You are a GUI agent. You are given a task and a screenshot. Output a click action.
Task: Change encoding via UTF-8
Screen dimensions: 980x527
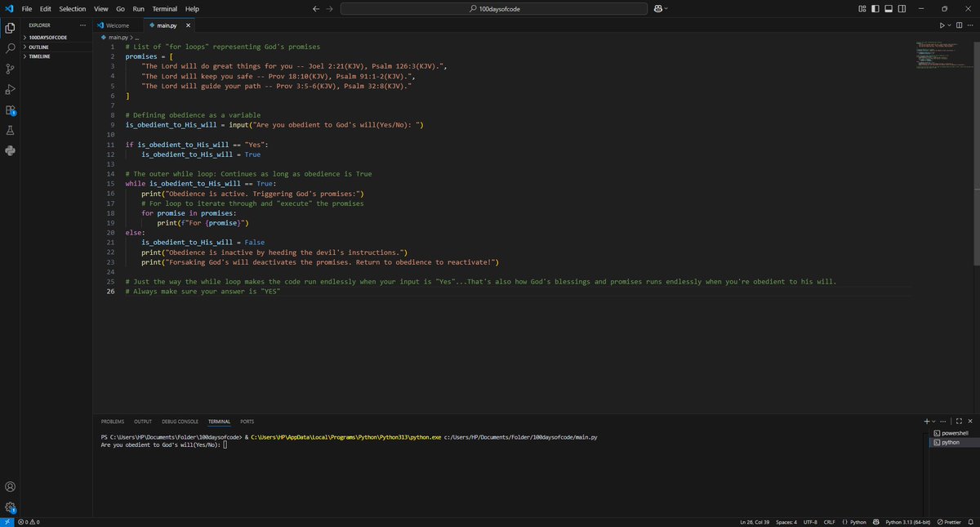point(810,521)
